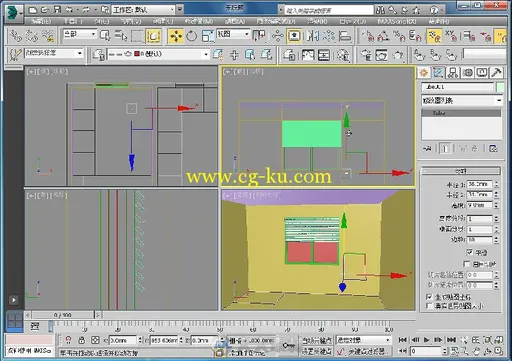Click the Open File icon
512x361 pixels.
click(x=45, y=10)
